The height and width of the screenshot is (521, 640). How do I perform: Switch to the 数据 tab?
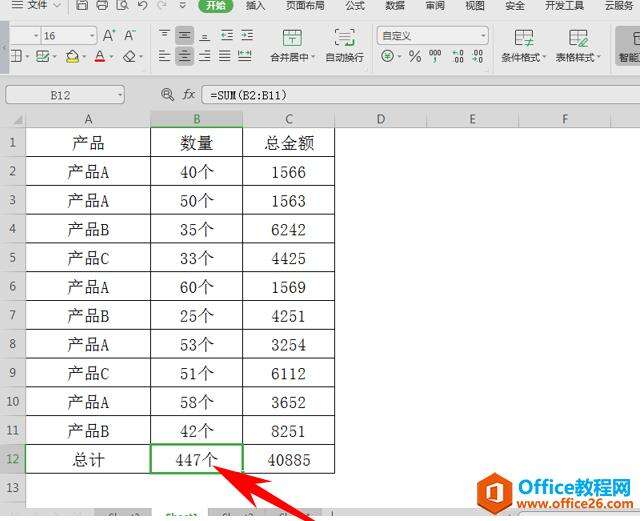coord(395,5)
